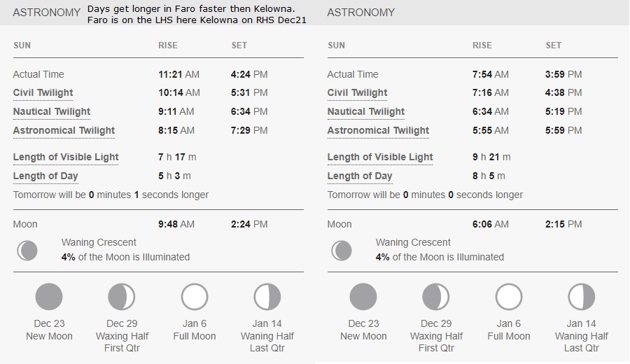Select the Faro panel's Jan 6 Full Moon icon
The width and height of the screenshot is (630, 364).
pyautogui.click(x=195, y=297)
